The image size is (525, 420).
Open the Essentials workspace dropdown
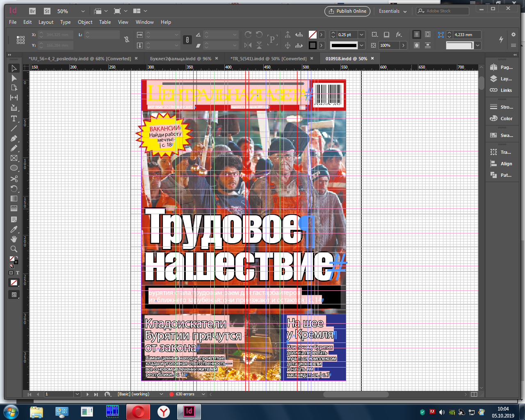coord(393,11)
